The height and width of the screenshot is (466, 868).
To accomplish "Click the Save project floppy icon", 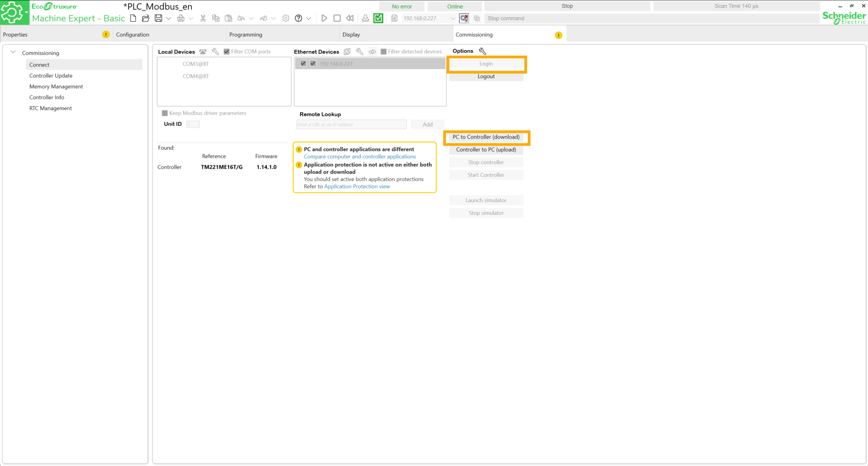I will pyautogui.click(x=158, y=19).
